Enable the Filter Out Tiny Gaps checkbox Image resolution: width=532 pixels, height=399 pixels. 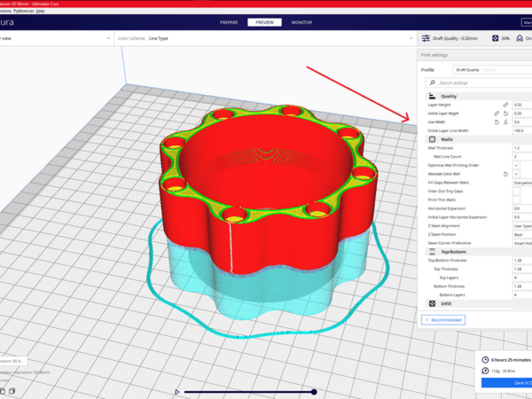[517, 191]
